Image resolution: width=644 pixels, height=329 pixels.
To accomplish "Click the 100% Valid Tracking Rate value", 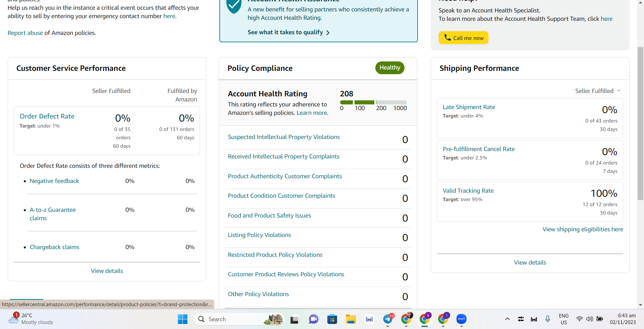I will [x=604, y=193].
